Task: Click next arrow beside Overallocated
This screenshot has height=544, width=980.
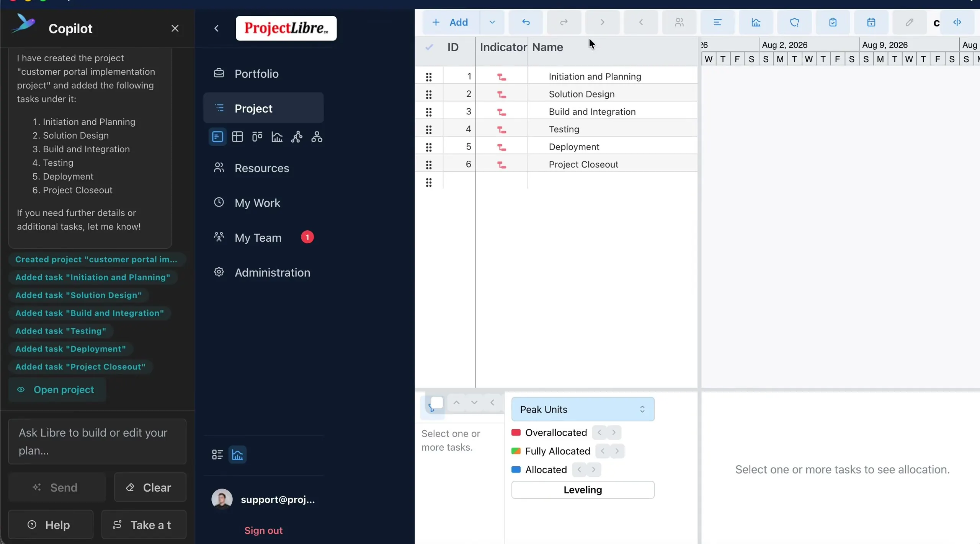Action: pyautogui.click(x=614, y=432)
